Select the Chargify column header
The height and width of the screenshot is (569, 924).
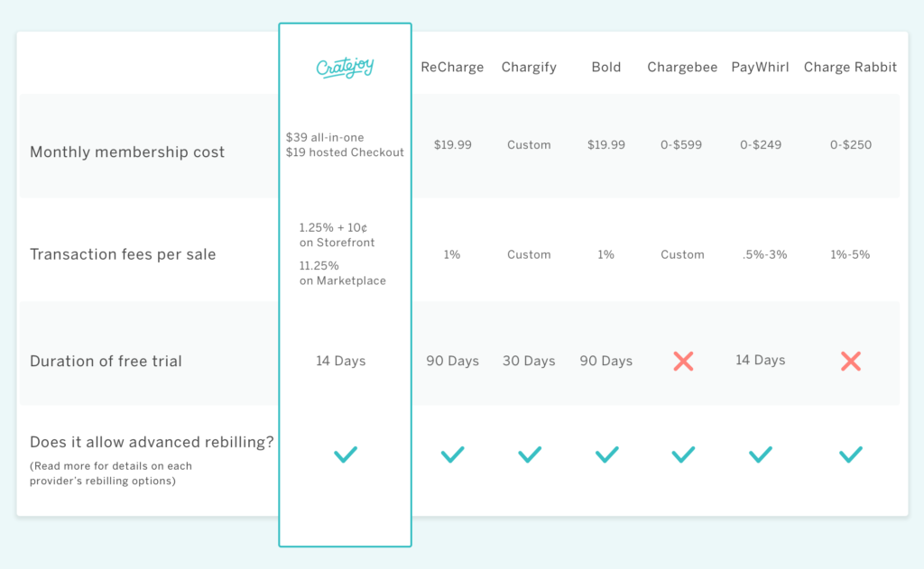pyautogui.click(x=529, y=68)
